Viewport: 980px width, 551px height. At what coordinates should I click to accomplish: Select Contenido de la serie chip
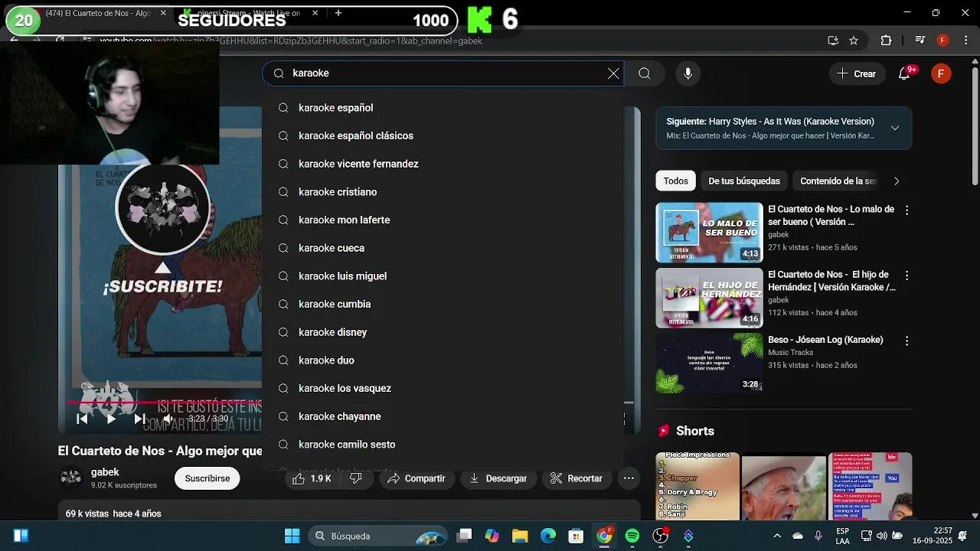coord(838,181)
